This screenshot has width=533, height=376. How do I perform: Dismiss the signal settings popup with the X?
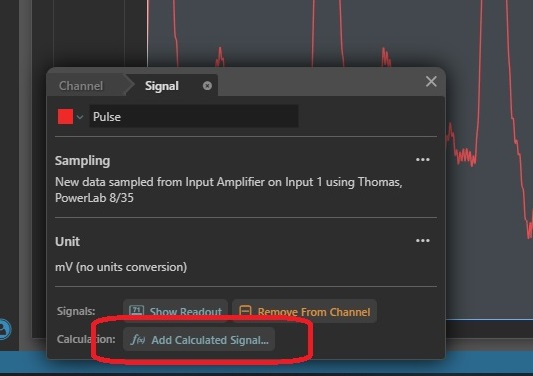[x=431, y=82]
